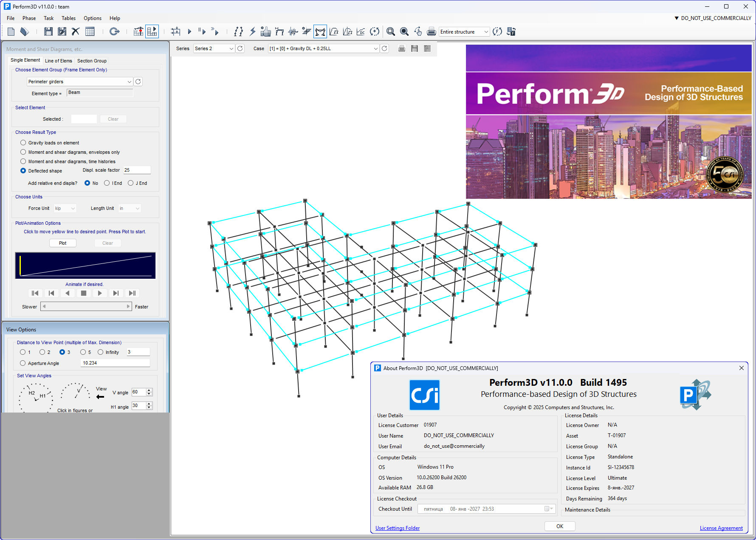Image resolution: width=756 pixels, height=540 pixels.
Task: Click the lightning bolt toolbar icon
Action: [252, 31]
